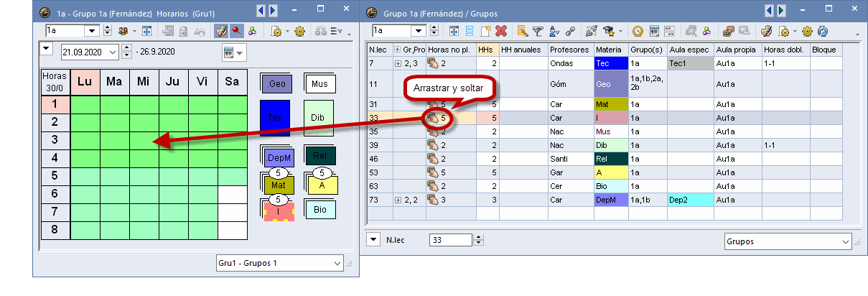Click the hand icon in lesson 53 row
The width and height of the screenshot is (868, 296).
coord(433,172)
